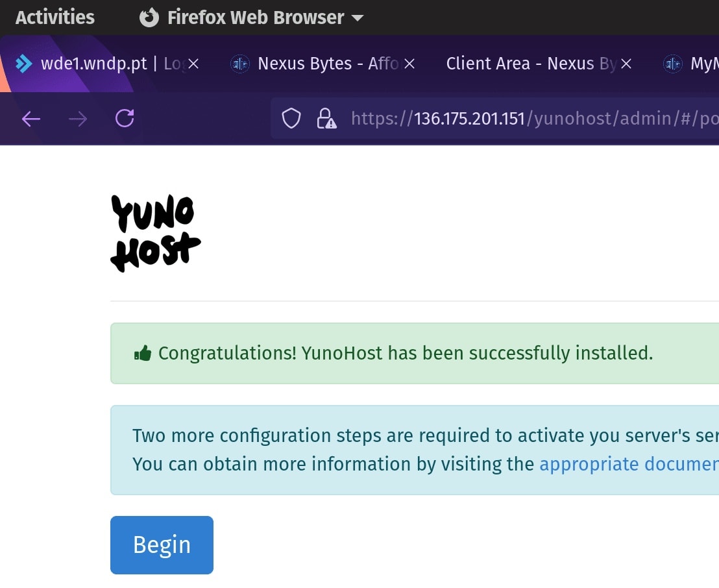
Task: Click the YunoHost logo
Action: point(156,233)
